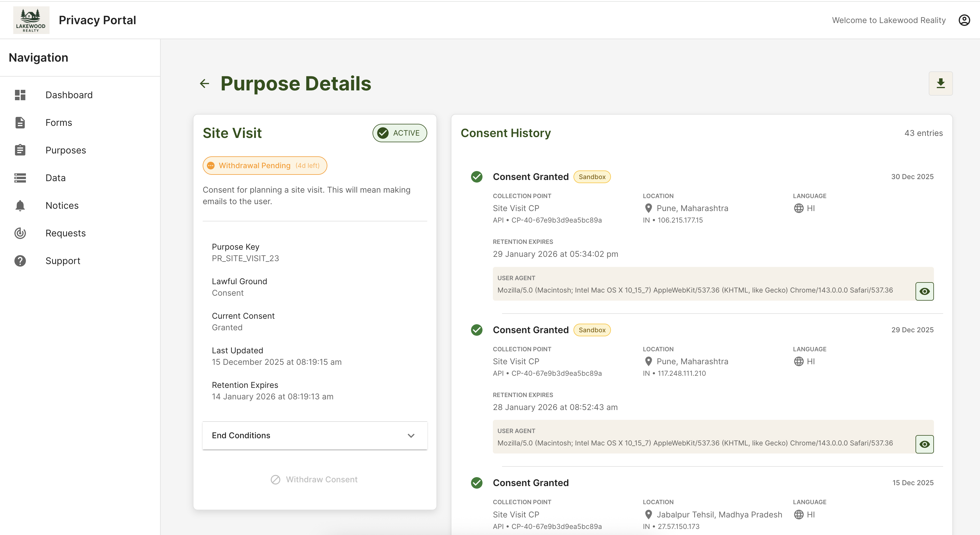This screenshot has width=980, height=535.
Task: Click the back arrow next to Purpose Details
Action: pos(204,83)
